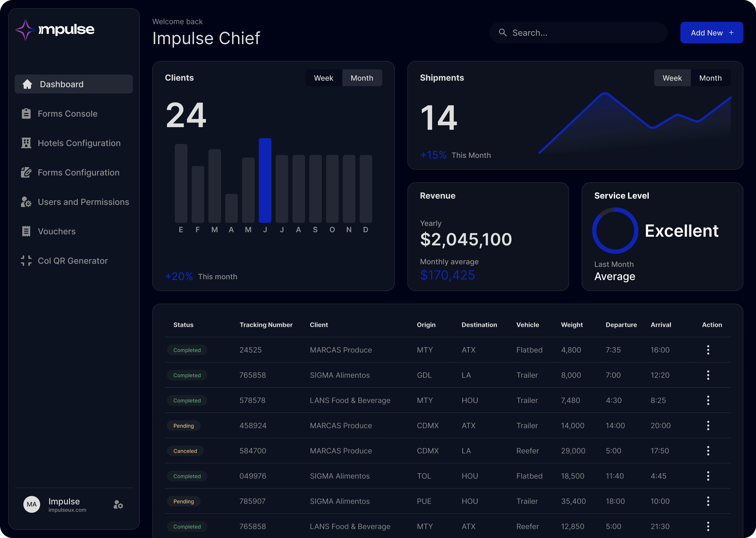Switch Shipments card to Month view
The height and width of the screenshot is (538, 756).
(x=710, y=78)
